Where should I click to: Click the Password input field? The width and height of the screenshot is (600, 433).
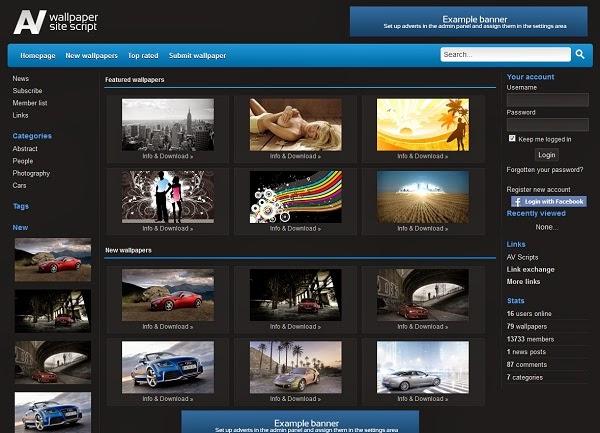click(x=547, y=125)
